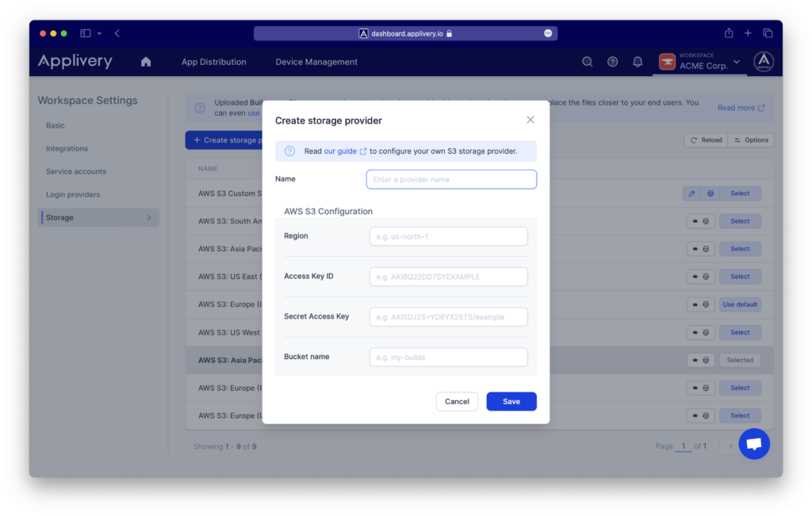This screenshot has width=812, height=516.
Task: Click the Create storage provider button behind dialog
Action: pyautogui.click(x=224, y=140)
